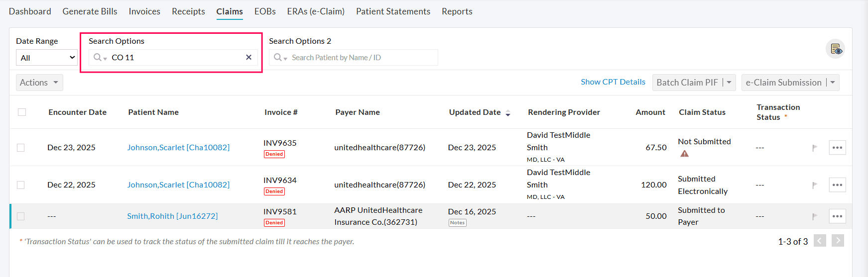Click the flag icon for invoice INV9634

[x=815, y=185]
